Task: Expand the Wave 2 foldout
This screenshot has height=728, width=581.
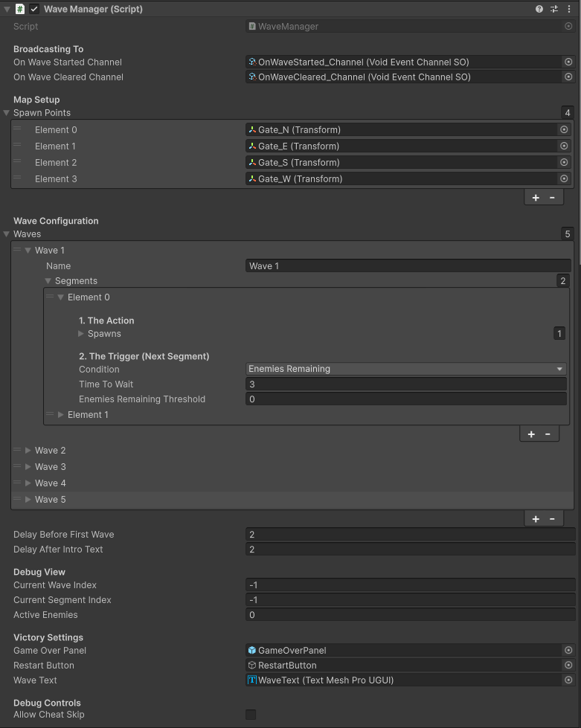Action: (28, 451)
